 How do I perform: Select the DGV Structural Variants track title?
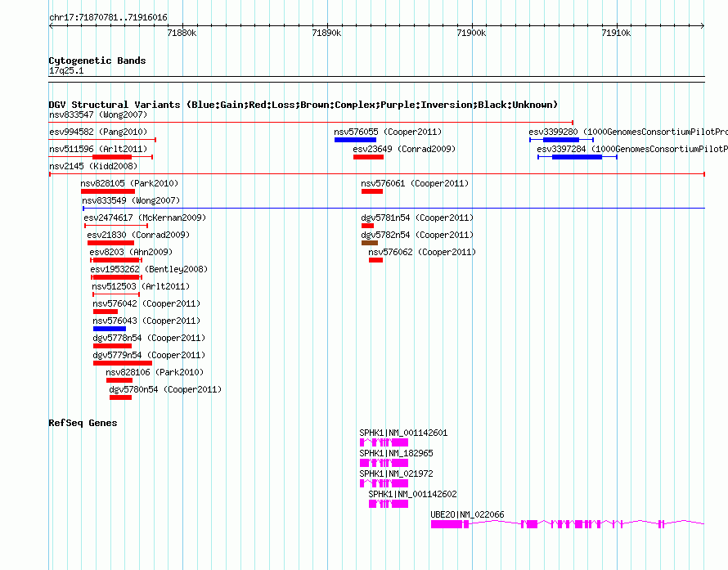[303, 105]
